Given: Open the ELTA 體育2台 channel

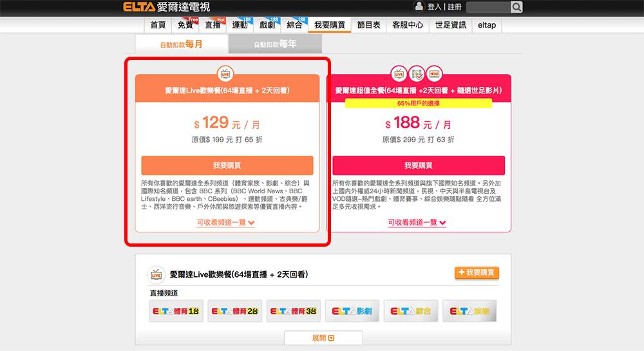Looking at the screenshot, I should tap(235, 311).
